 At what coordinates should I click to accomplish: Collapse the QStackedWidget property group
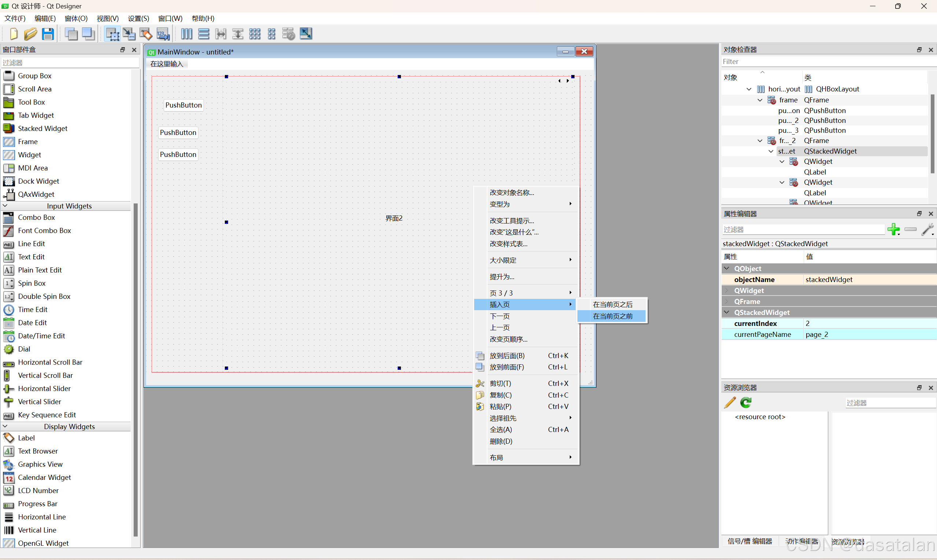[x=726, y=312]
